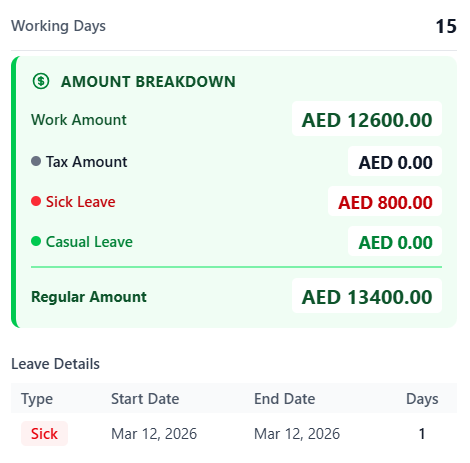Screen dimensions: 470x463
Task: Click the gray dot next to Tax Amount
Action: click(36, 161)
